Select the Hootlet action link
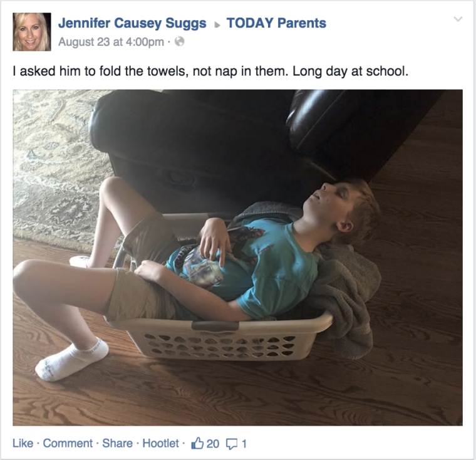 coord(160,443)
